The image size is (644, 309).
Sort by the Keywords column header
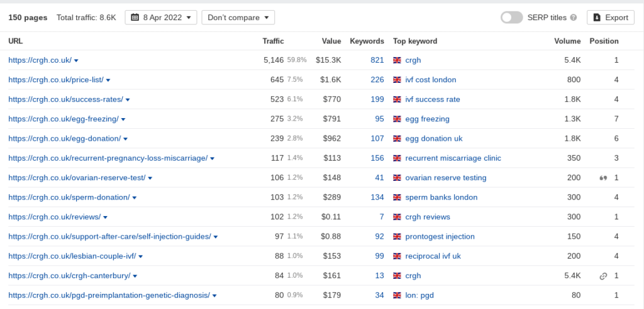point(367,41)
